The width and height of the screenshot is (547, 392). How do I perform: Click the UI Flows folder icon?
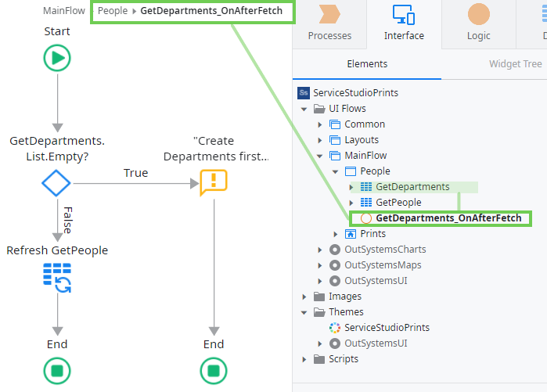(319, 109)
